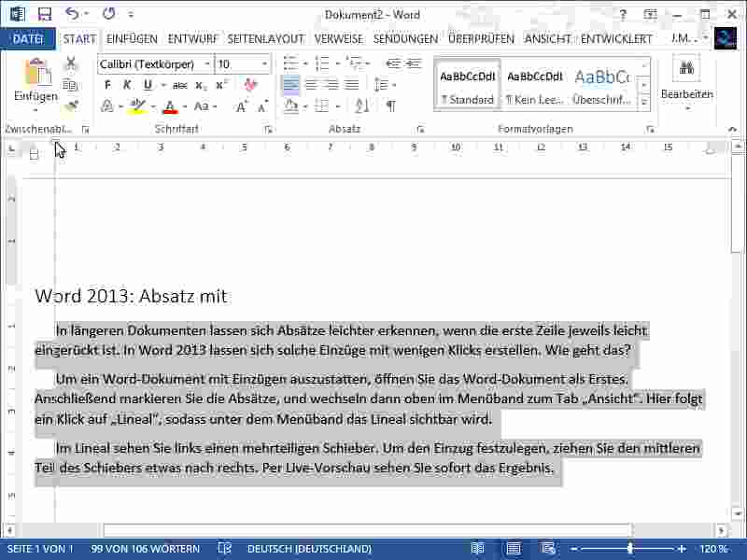Apply the Standard style
The height and width of the screenshot is (560, 747).
[x=468, y=85]
